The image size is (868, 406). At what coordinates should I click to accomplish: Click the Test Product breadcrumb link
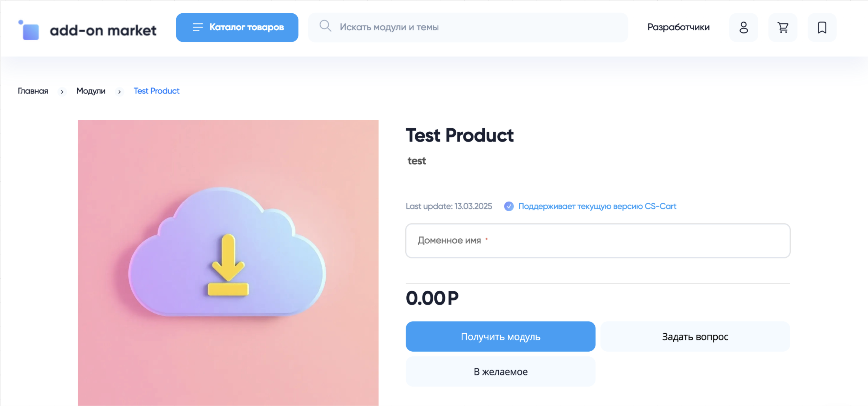point(156,91)
